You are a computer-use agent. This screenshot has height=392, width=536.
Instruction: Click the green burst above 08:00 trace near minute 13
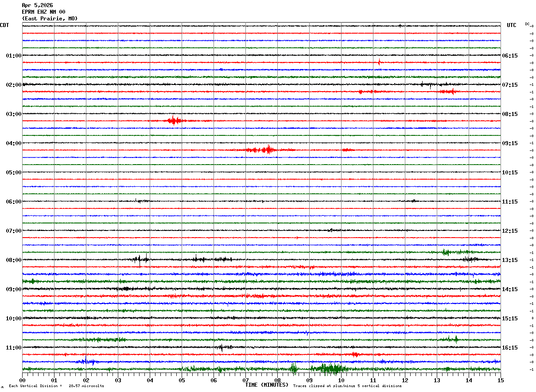446,252
